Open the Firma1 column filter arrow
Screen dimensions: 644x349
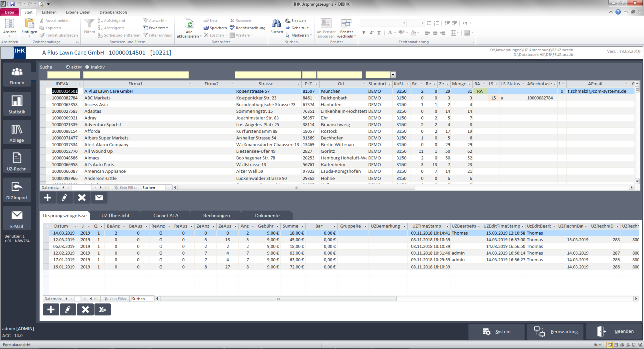tap(190, 84)
